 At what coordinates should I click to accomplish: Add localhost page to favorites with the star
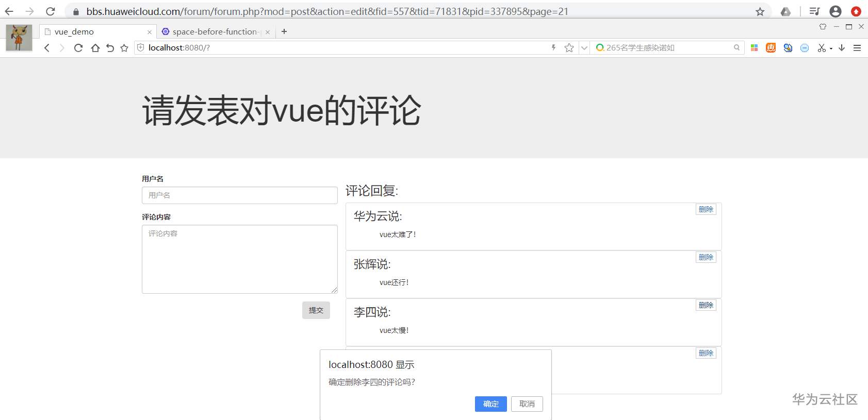(x=569, y=48)
